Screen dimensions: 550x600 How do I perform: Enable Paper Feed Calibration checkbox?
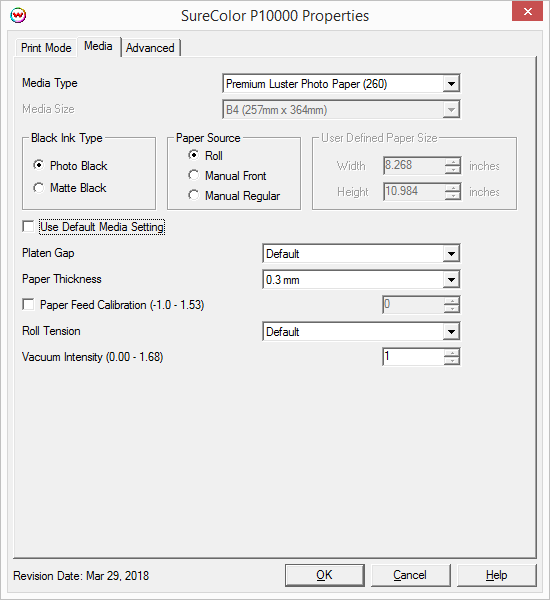coord(28,305)
